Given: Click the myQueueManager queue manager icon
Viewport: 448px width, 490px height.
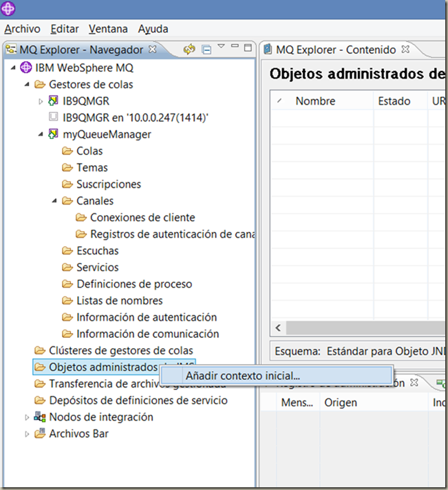Looking at the screenshot, I should (x=53, y=134).
